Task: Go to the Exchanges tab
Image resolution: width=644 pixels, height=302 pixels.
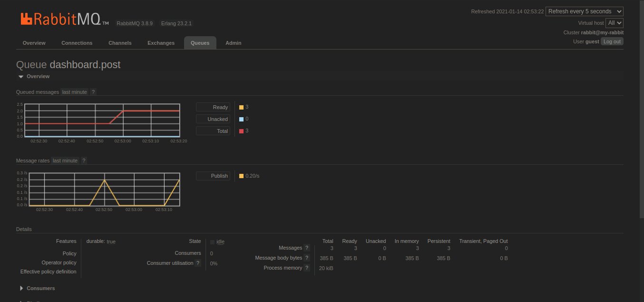Action: click(161, 43)
